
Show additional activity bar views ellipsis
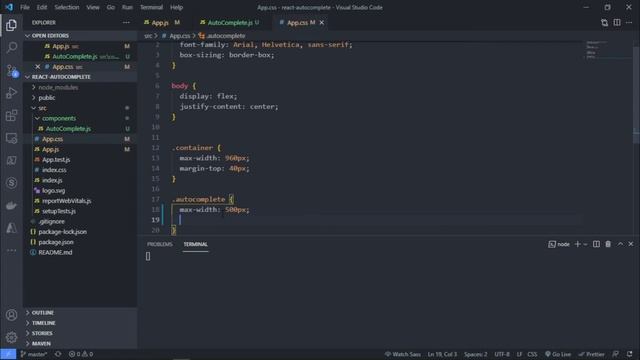click(11, 250)
